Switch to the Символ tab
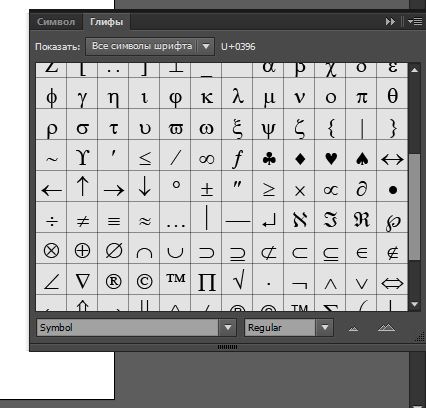The width and height of the screenshot is (426, 408). 56,22
